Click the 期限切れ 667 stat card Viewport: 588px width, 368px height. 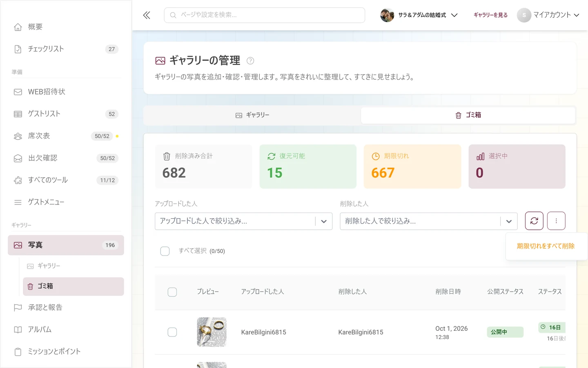click(x=412, y=166)
